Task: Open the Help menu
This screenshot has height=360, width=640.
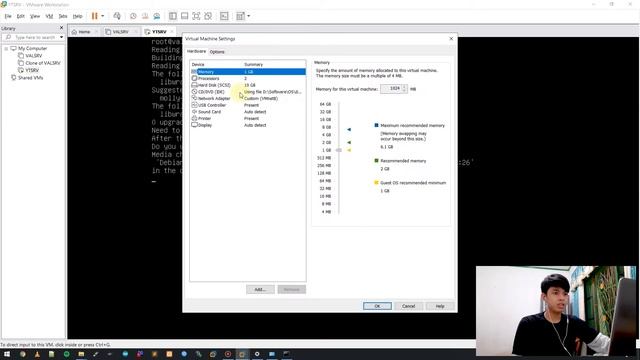Action: point(77,16)
